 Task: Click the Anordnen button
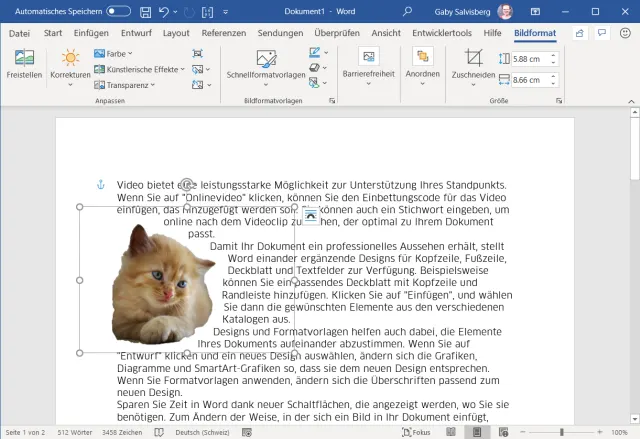pyautogui.click(x=422, y=63)
